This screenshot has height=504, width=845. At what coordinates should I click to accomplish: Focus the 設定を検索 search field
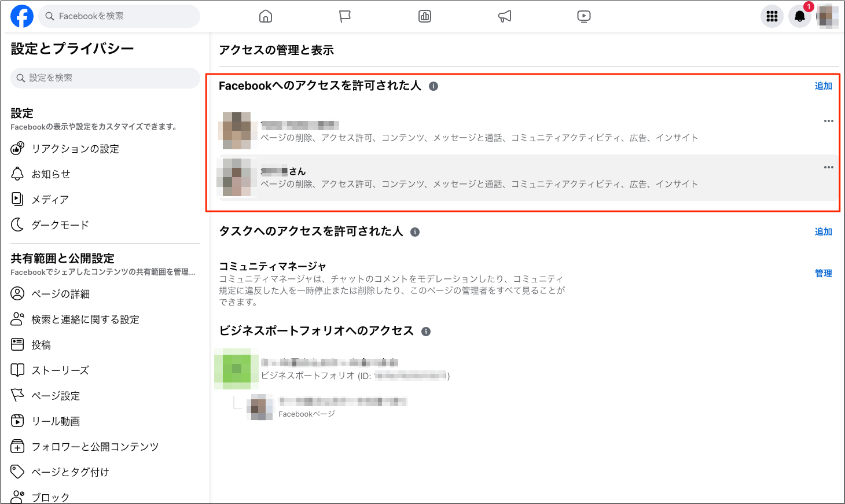[105, 78]
